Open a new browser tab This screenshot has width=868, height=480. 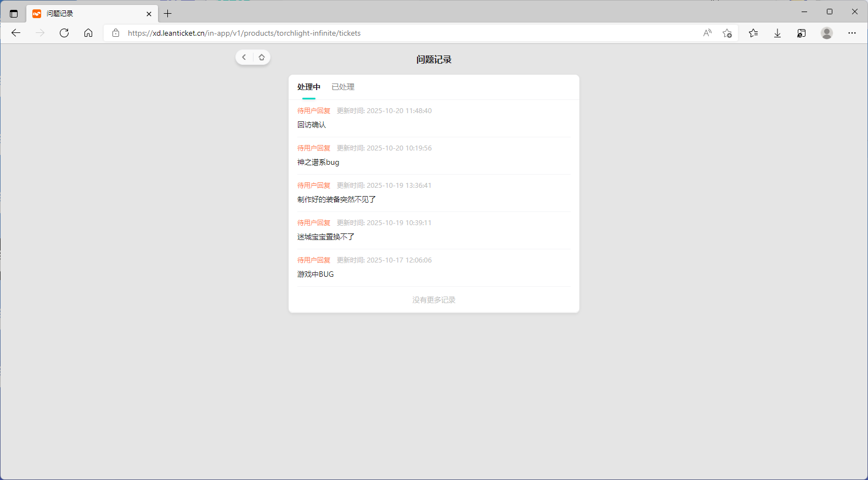168,14
